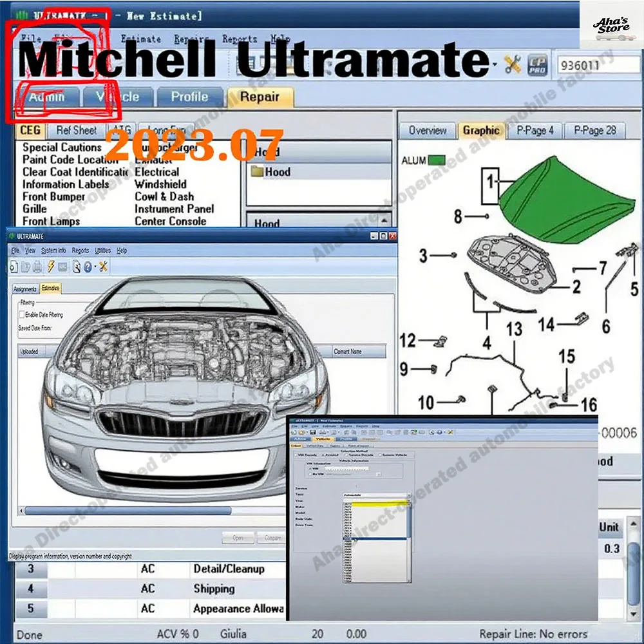The height and width of the screenshot is (644, 644).
Task: Open the Hood folder icon
Action: tap(258, 171)
